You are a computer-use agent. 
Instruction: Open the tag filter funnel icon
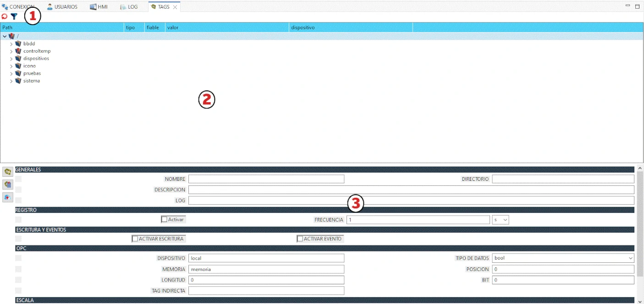coord(14,16)
